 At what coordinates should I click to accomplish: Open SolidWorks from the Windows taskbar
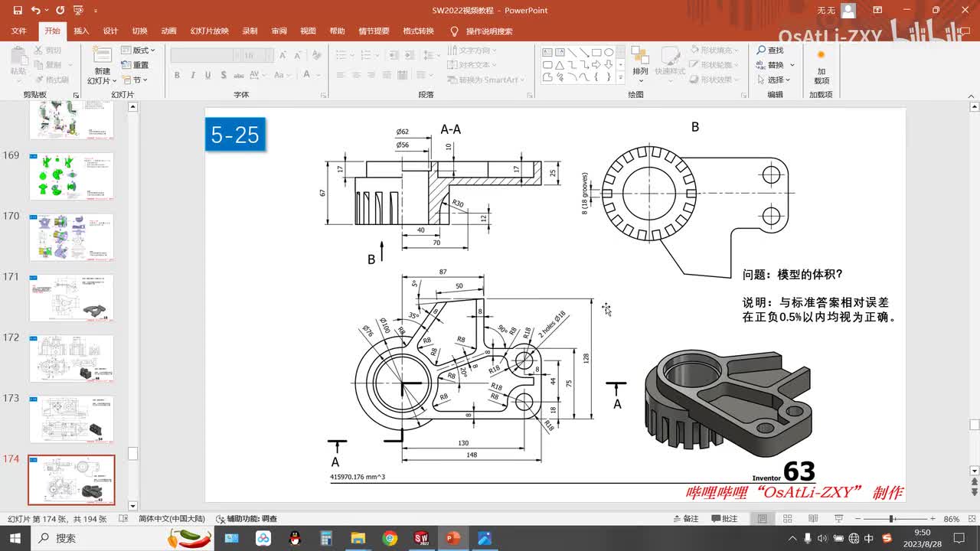point(421,538)
